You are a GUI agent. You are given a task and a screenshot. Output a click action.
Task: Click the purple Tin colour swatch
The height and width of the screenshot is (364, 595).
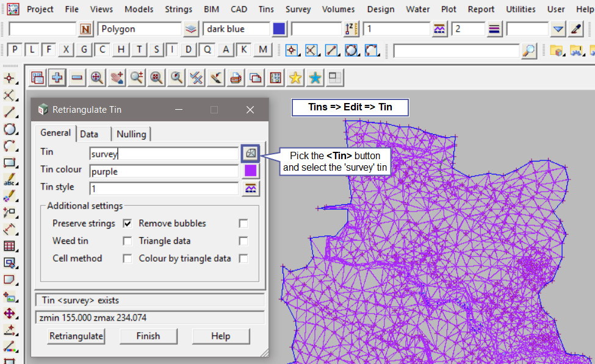250,171
